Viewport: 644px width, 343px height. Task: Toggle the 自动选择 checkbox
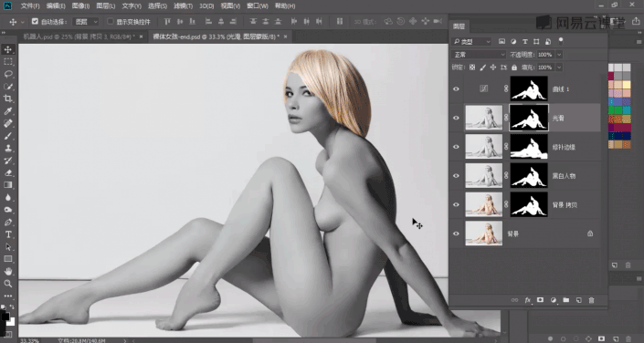35,21
